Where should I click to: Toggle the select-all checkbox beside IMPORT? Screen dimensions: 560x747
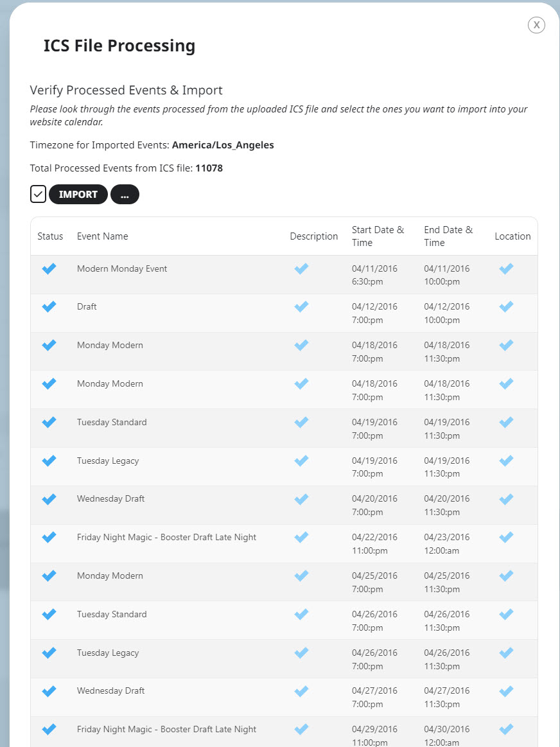38,195
